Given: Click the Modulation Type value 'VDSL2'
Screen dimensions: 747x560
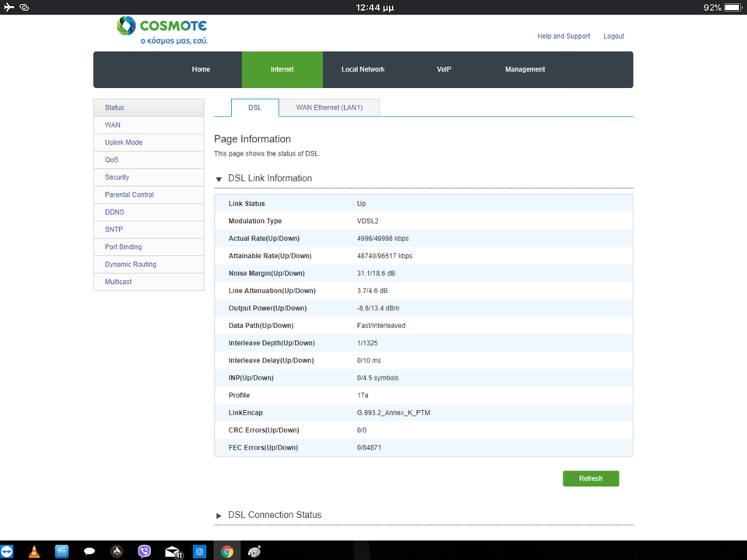Looking at the screenshot, I should tap(367, 222).
